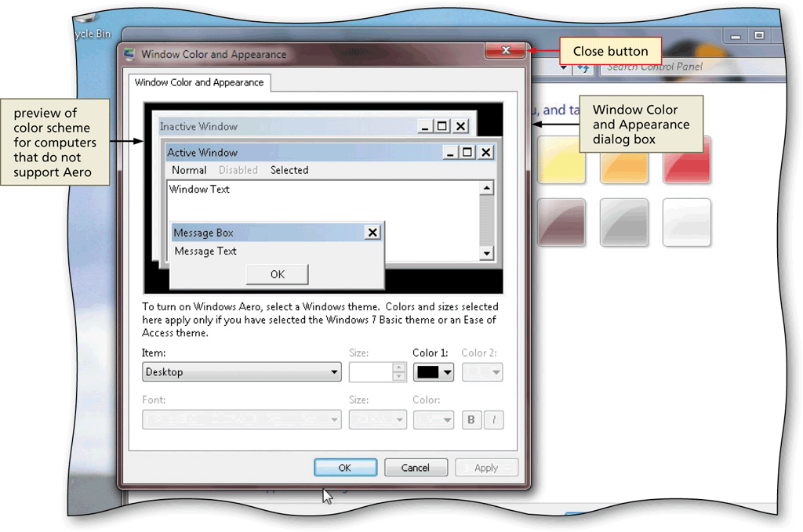
Task: Click the Message Box close icon in preview
Action: 372,233
